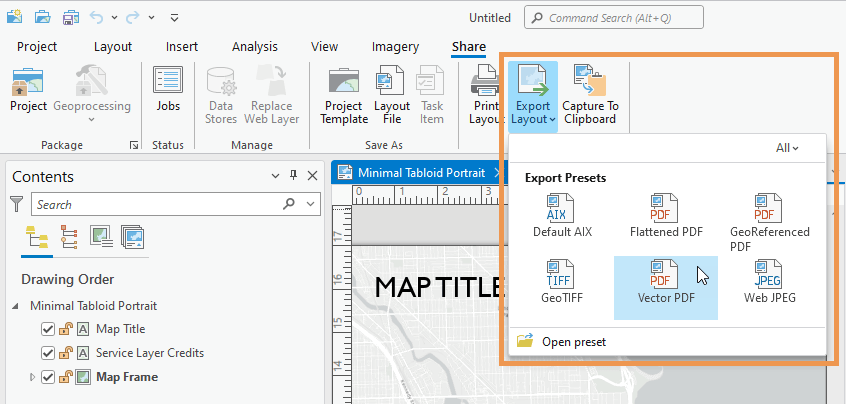Click the Undo arrow
Viewport: 846px width, 404px height.
pyautogui.click(x=97, y=17)
